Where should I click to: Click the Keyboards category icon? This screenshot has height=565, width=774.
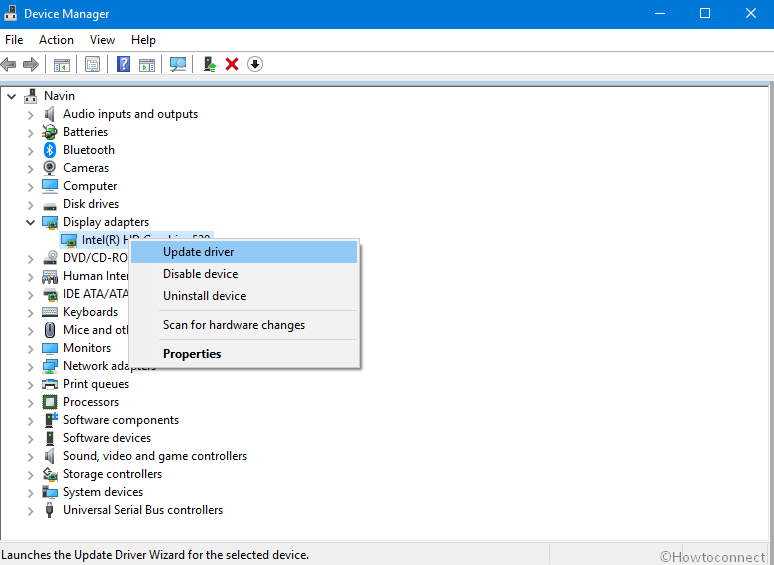(x=50, y=312)
